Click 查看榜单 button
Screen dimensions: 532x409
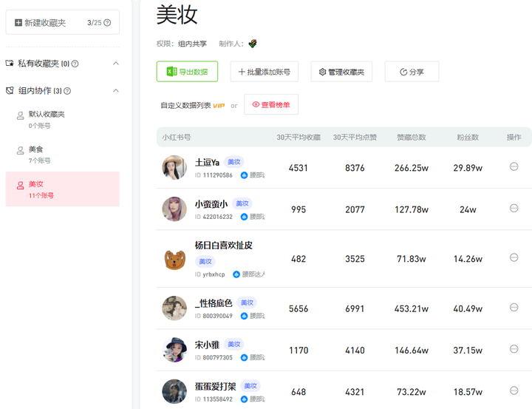[271, 105]
